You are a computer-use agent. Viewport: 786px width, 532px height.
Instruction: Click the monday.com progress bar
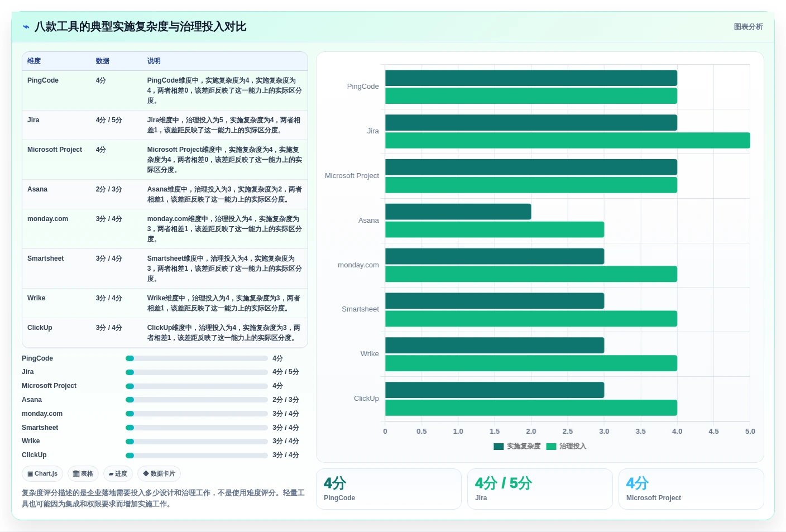point(196,414)
